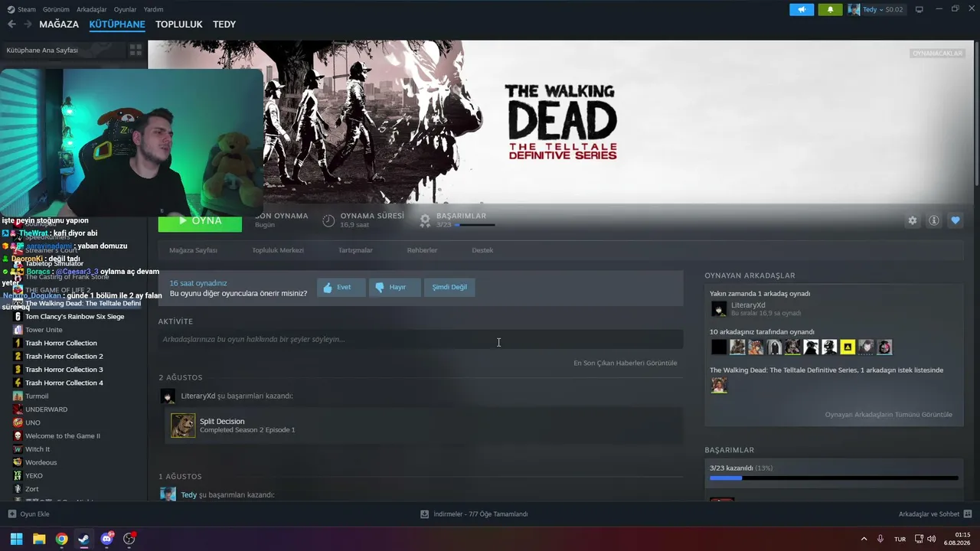
Task: Open the green notifications bell
Action: [x=830, y=9]
